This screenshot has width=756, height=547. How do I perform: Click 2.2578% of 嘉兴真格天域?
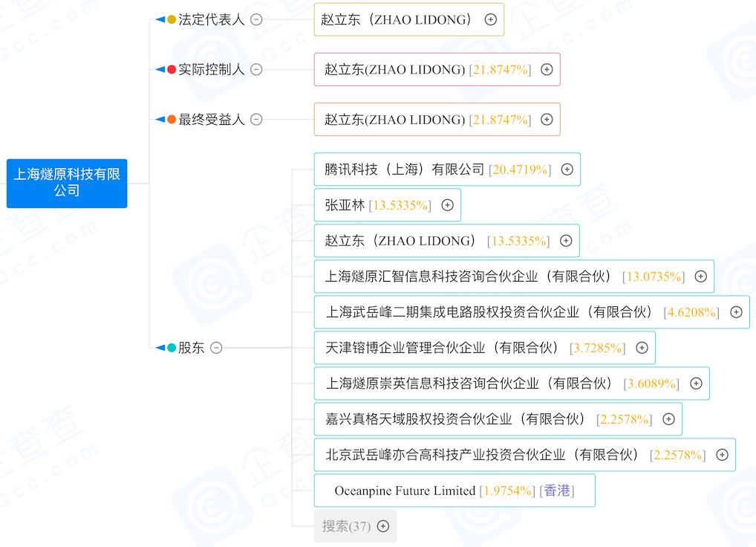pos(625,420)
